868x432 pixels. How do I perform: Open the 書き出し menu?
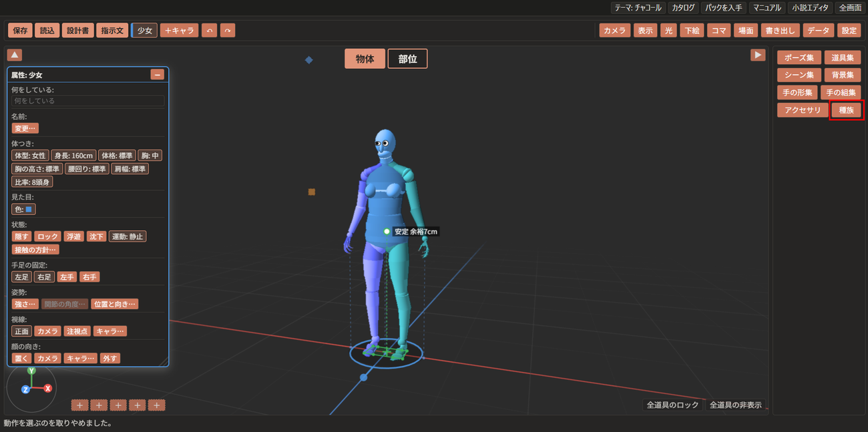(781, 31)
